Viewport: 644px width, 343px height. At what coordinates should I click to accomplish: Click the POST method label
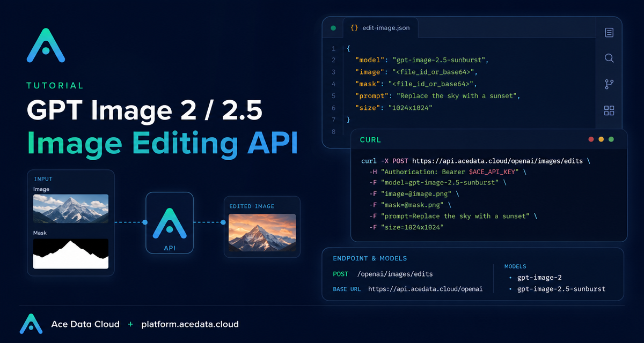[341, 274]
